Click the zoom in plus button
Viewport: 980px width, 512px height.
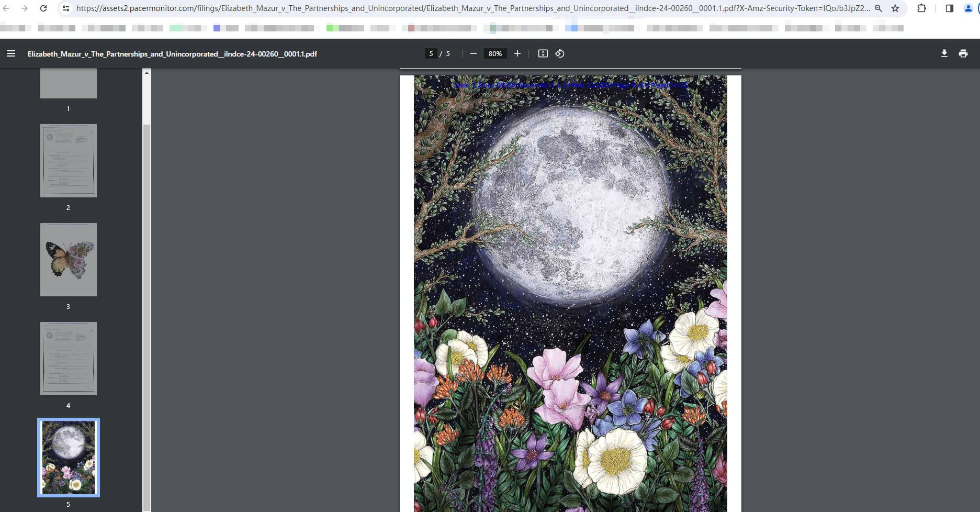[517, 53]
